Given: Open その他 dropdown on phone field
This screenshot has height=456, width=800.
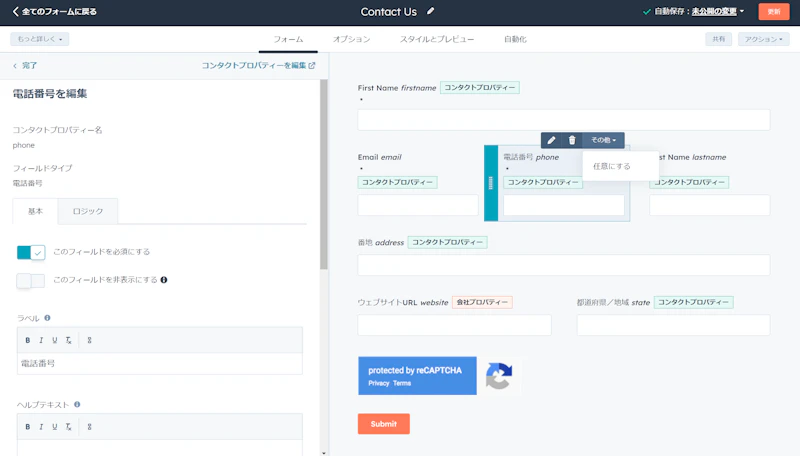Looking at the screenshot, I should pos(603,140).
